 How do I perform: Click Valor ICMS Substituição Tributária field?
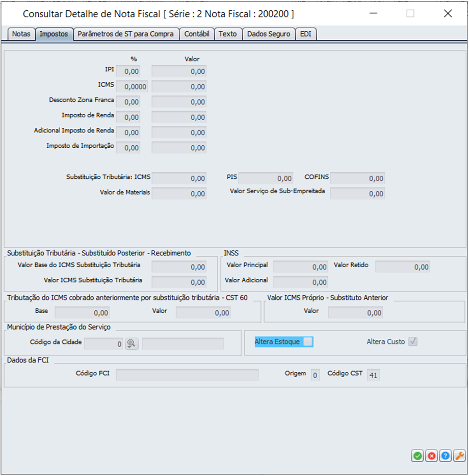coord(179,282)
